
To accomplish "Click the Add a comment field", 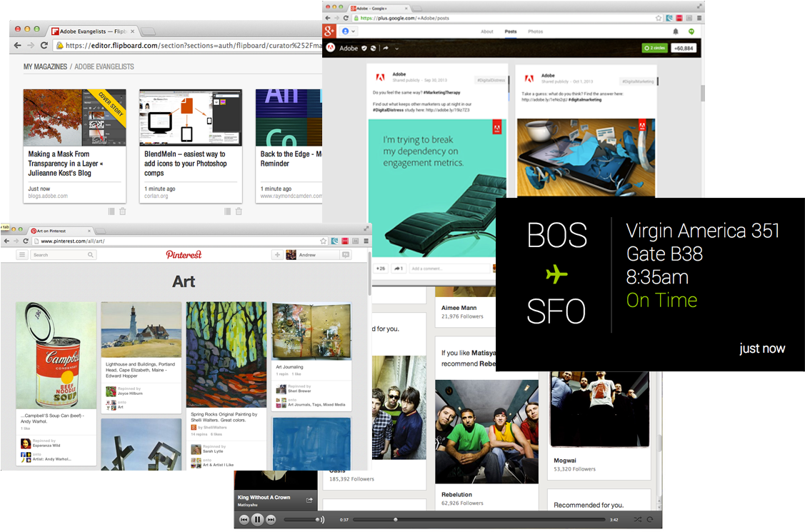I will (449, 268).
